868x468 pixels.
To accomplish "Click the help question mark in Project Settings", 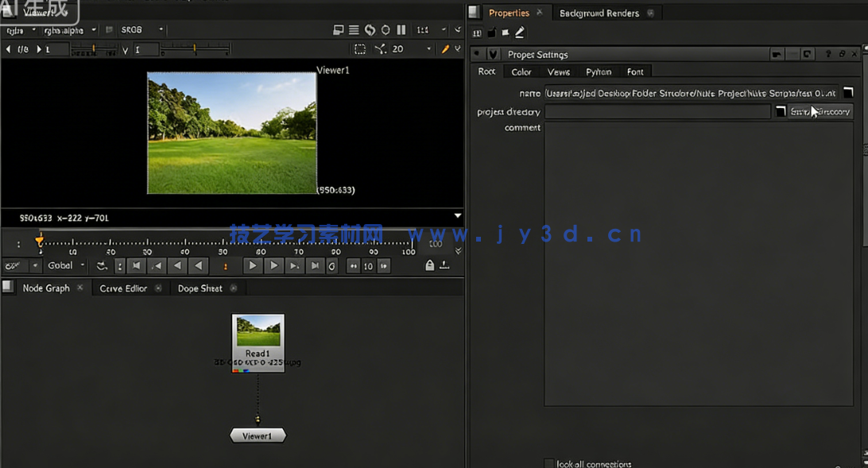I will click(827, 54).
